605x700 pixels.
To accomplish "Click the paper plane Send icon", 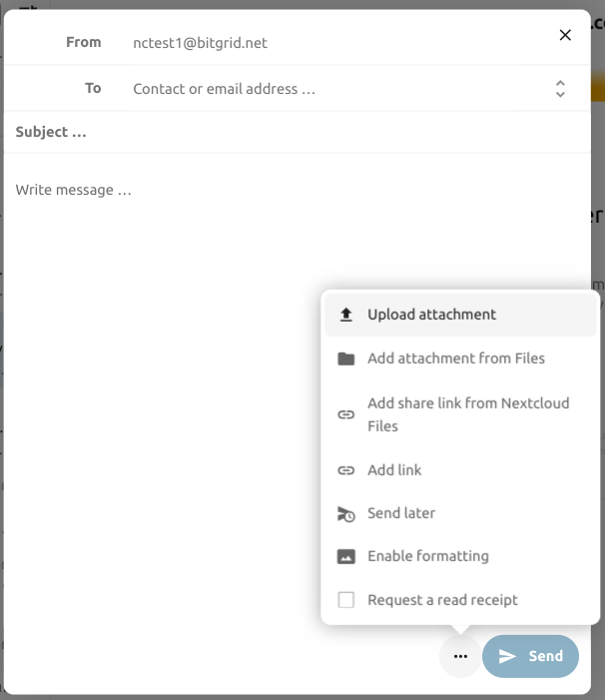I will click(x=508, y=656).
